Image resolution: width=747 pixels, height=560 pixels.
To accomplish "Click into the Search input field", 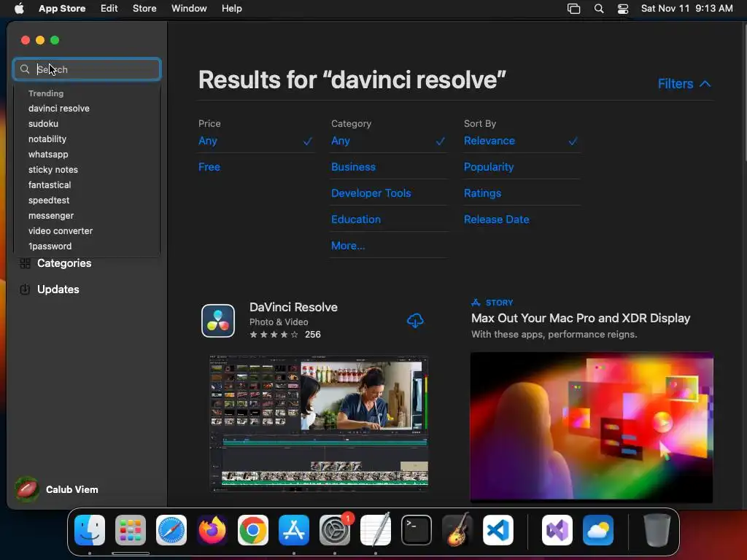I will click(x=87, y=69).
